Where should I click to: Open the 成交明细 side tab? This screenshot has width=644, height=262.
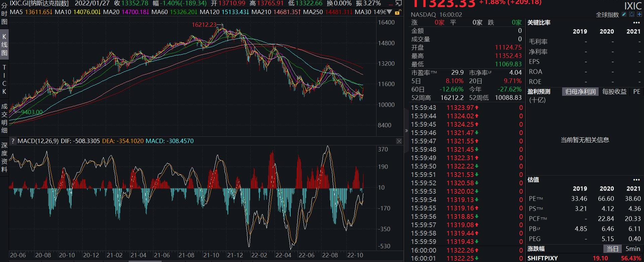pyautogui.click(x=4, y=118)
